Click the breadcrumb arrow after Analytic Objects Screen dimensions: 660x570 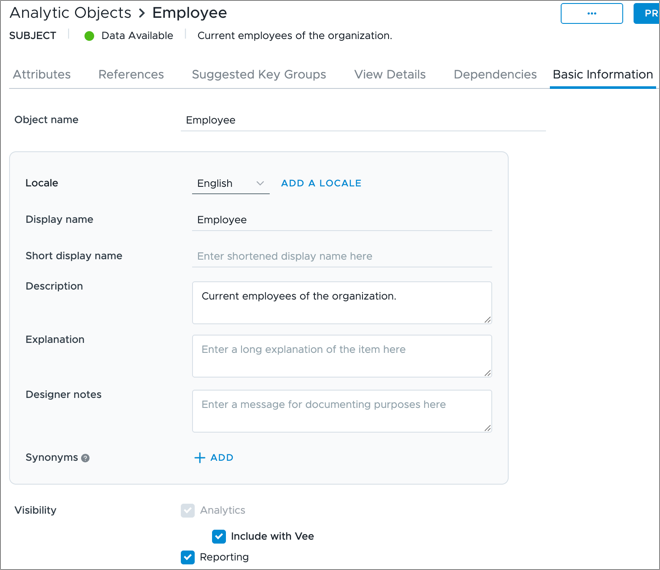coord(141,14)
